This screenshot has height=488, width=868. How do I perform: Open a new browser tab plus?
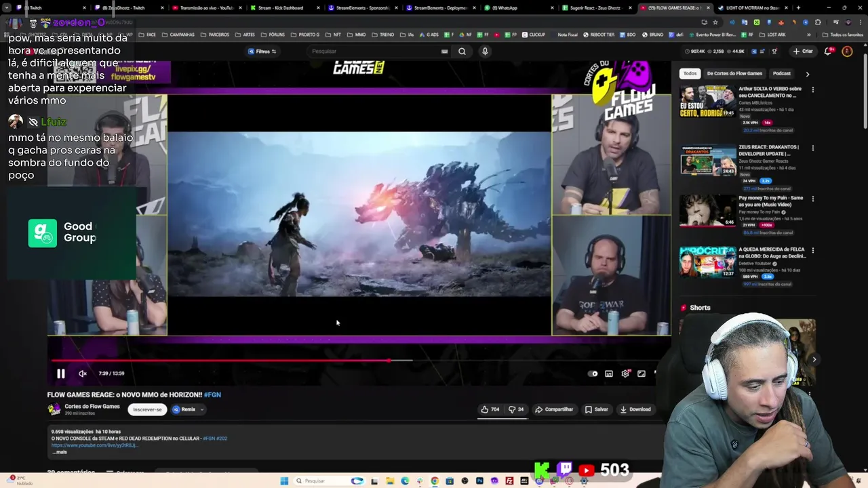pyautogui.click(x=798, y=8)
